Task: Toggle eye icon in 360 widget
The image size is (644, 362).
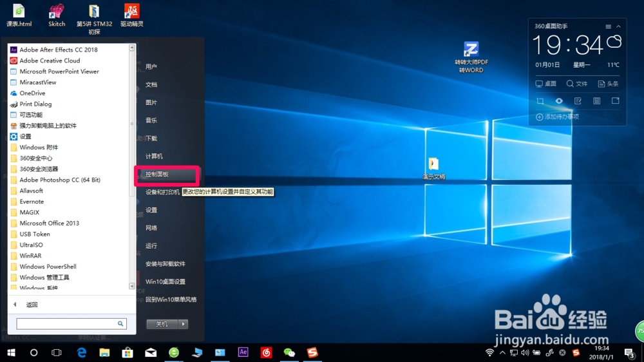Action: (x=559, y=100)
